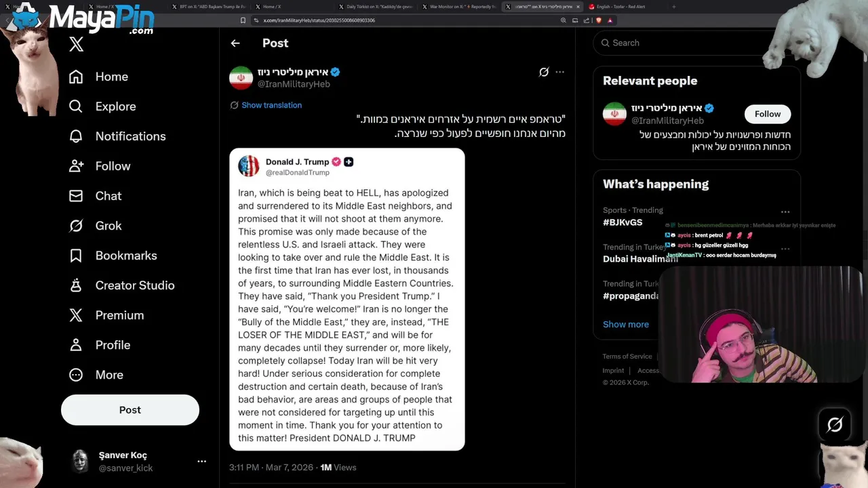Screen dimensions: 868x488
Task: Open @realDonaldTrump handle in quoted post
Action: (x=298, y=172)
